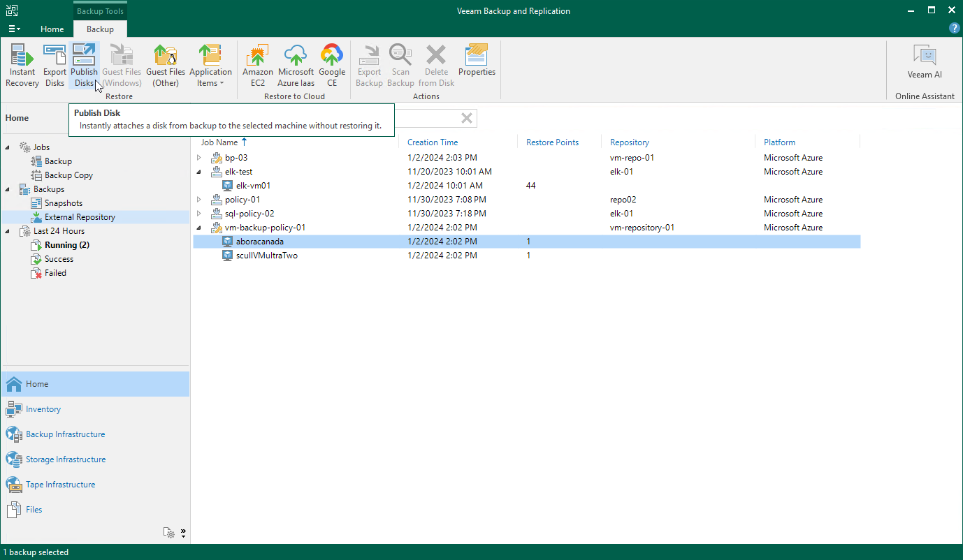Screen dimensions: 963x560
Task: Open the Failed sessions node
Action: [55, 273]
